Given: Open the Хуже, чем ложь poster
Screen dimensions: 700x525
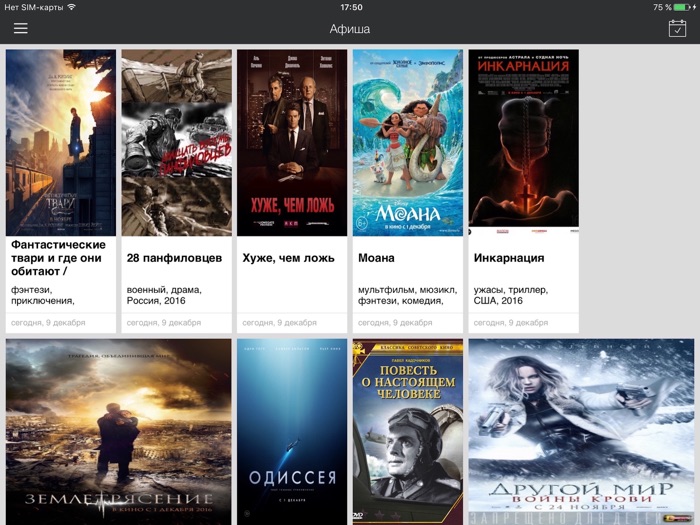Looking at the screenshot, I should [x=292, y=142].
